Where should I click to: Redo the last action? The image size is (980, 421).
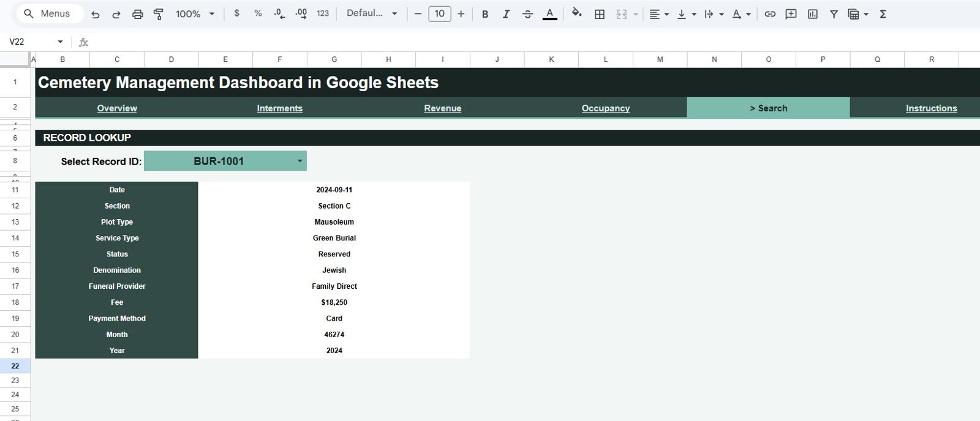[116, 14]
